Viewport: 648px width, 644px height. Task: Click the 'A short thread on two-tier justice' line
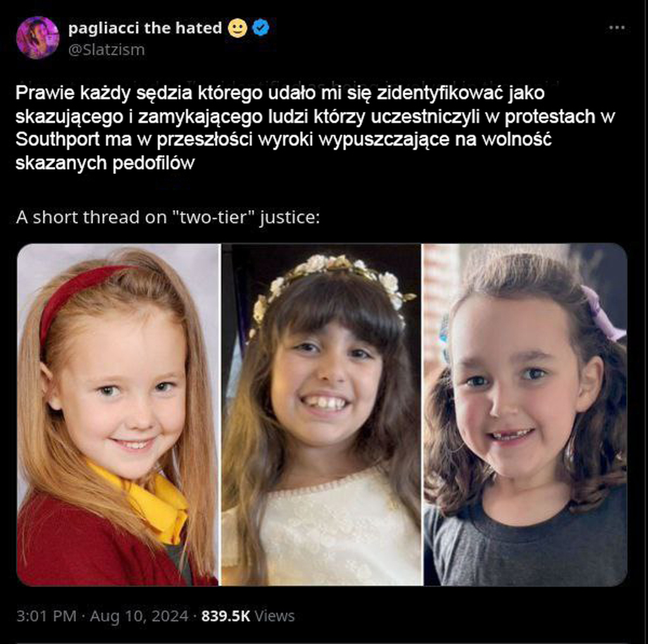point(168,217)
